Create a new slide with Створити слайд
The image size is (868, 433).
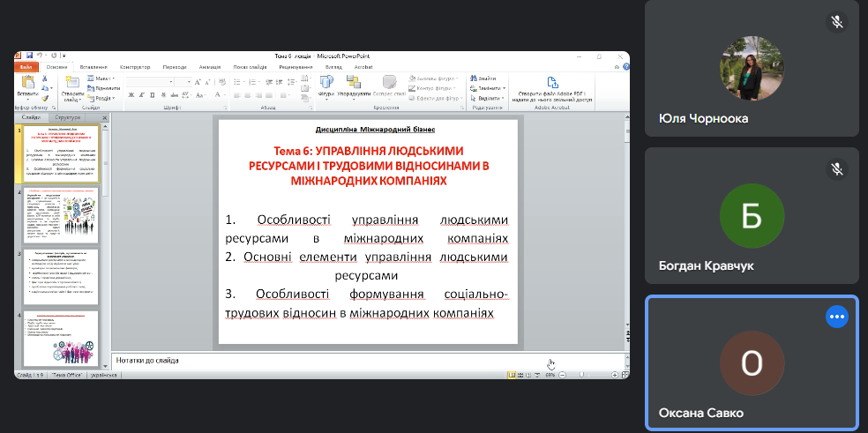(71, 82)
